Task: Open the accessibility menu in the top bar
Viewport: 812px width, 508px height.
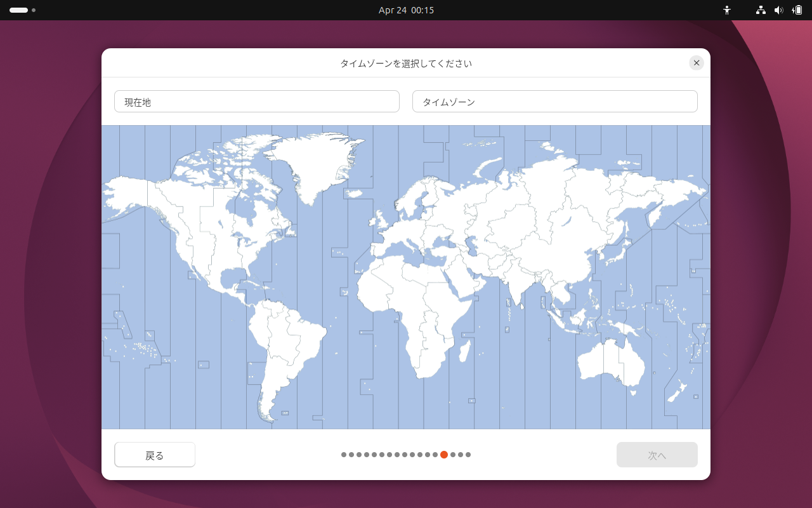Action: tap(727, 10)
